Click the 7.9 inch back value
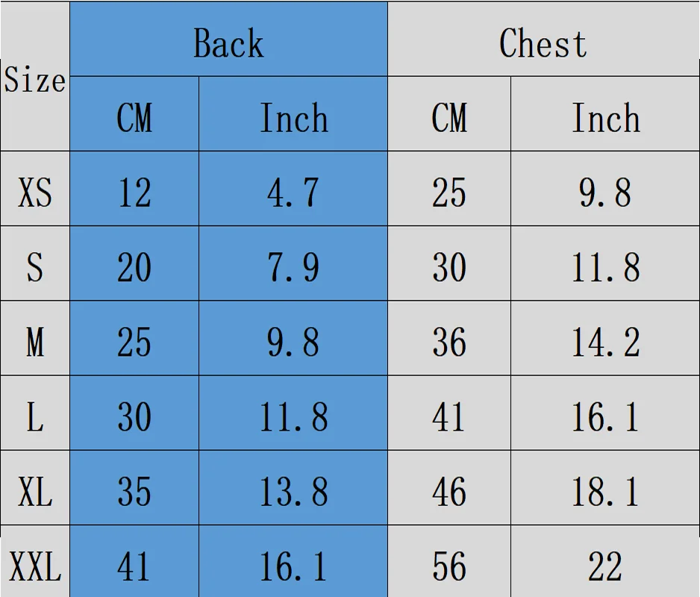Screen dimensions: 700x597 pyautogui.click(x=293, y=267)
